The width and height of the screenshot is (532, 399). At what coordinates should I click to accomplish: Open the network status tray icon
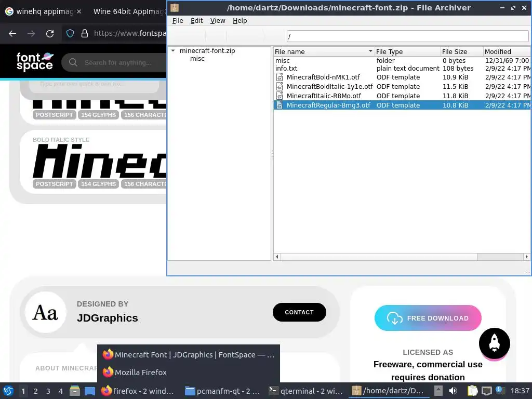[x=486, y=391]
